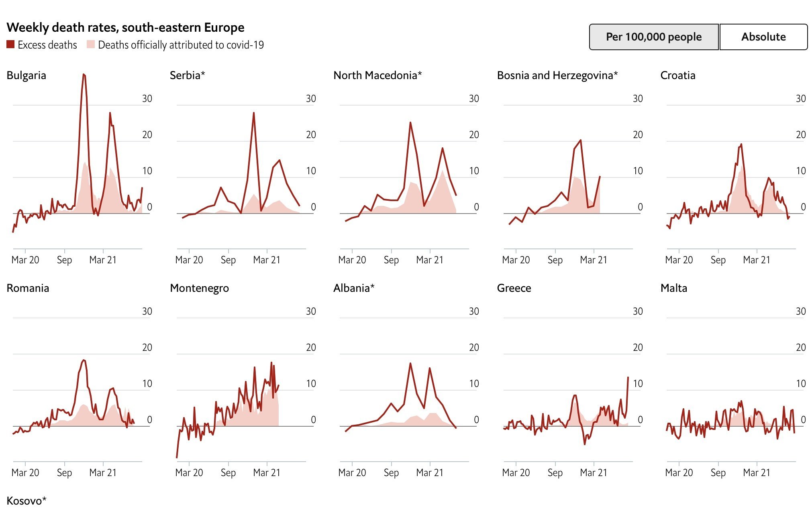Image resolution: width=812 pixels, height=509 pixels.
Task: Click the "Deaths officially attributed to covid-19" legend label
Action: click(181, 45)
